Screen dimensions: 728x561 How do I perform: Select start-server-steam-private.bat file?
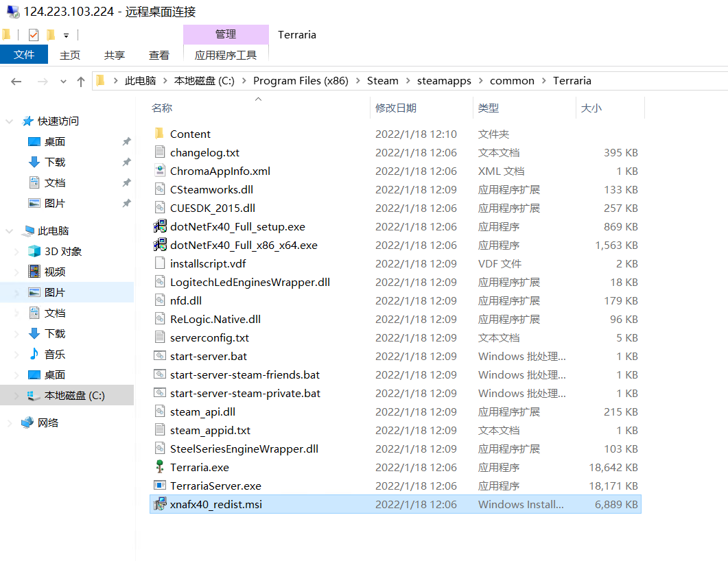(x=395, y=393)
